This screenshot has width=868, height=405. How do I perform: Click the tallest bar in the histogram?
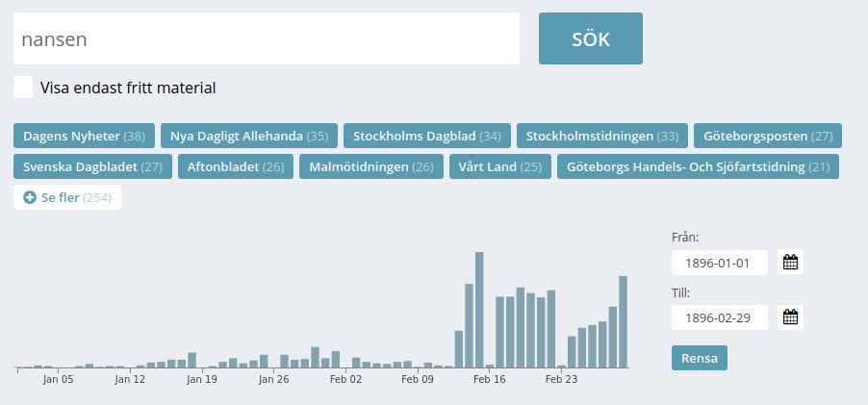coord(479,310)
